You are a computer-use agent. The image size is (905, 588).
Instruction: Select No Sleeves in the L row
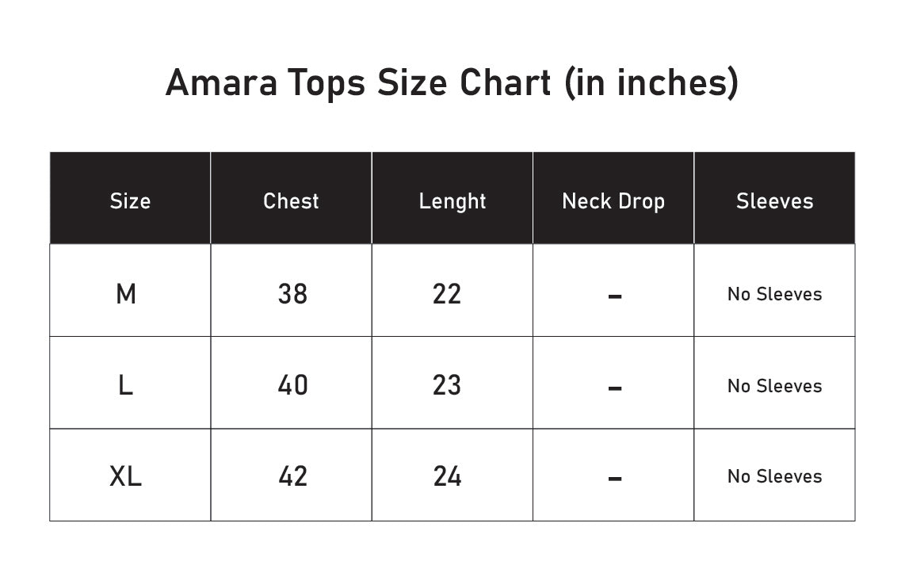pos(774,386)
